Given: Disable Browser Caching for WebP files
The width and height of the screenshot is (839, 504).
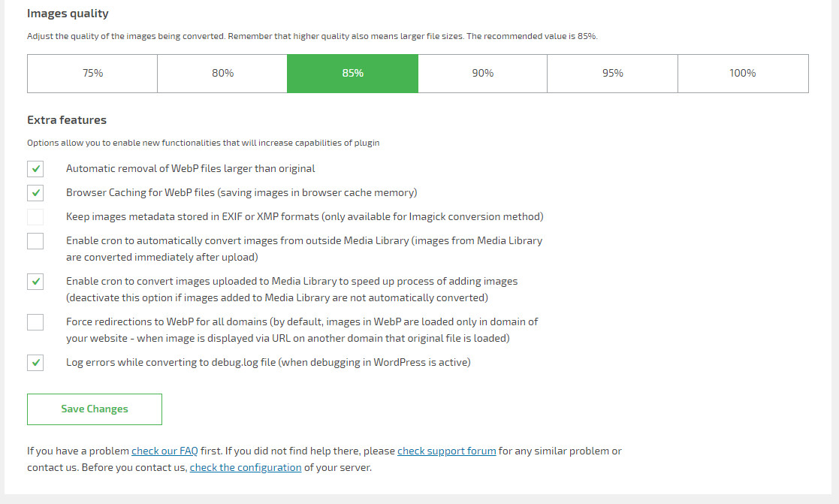Looking at the screenshot, I should [35, 193].
